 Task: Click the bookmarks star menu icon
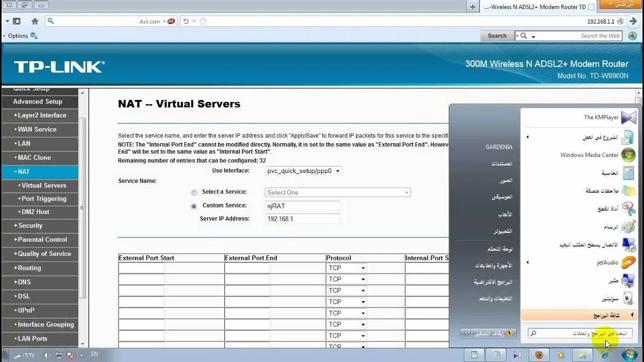tap(17, 21)
